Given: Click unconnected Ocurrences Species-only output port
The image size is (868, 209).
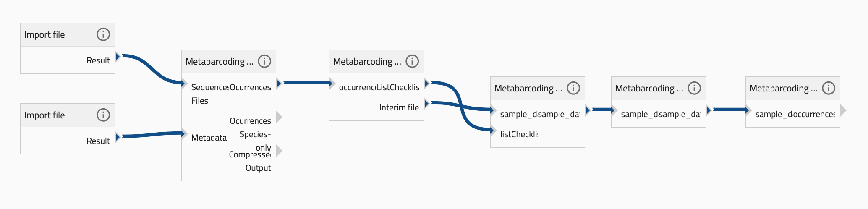Looking at the screenshot, I should (279, 117).
